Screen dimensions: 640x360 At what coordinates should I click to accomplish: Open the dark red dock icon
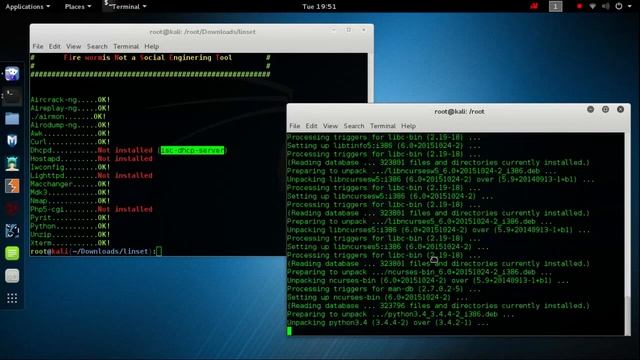point(12,209)
